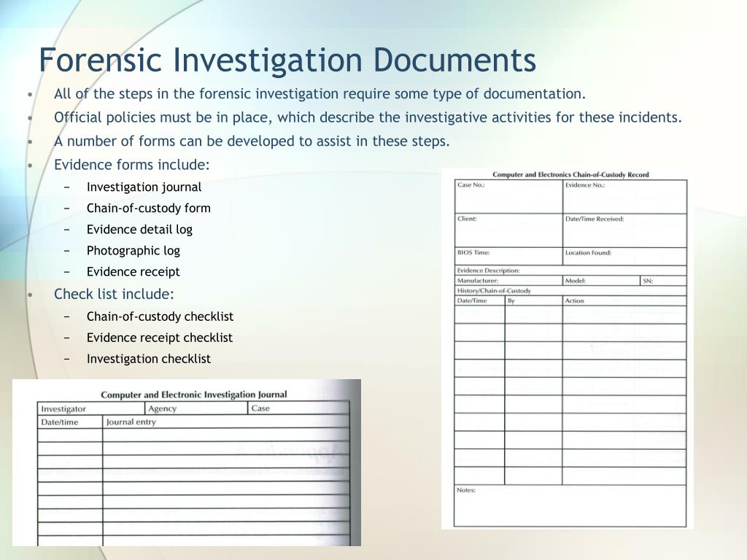
Task: Click the bullet 'All of the steps in the forensic investigation'
Action: pyautogui.click(x=320, y=94)
